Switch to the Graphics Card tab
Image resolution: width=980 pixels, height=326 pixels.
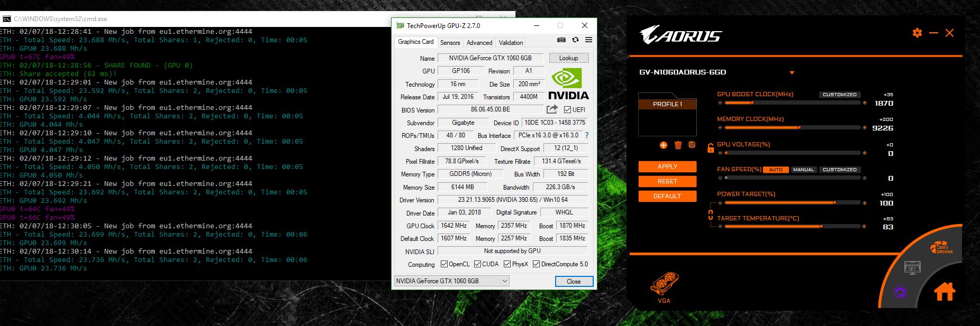[416, 42]
